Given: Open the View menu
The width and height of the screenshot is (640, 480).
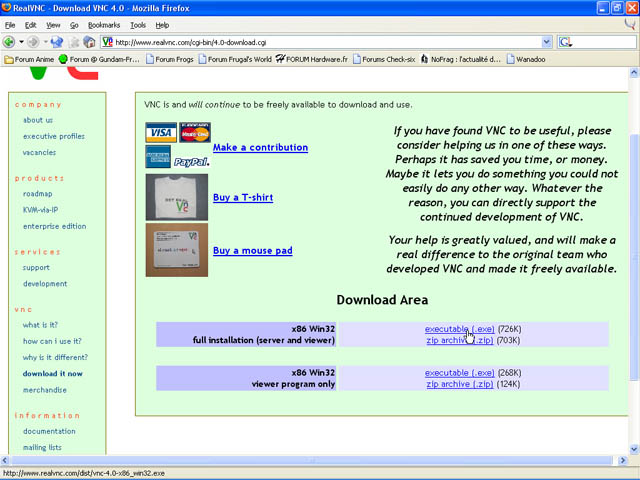Looking at the screenshot, I should click(53, 25).
